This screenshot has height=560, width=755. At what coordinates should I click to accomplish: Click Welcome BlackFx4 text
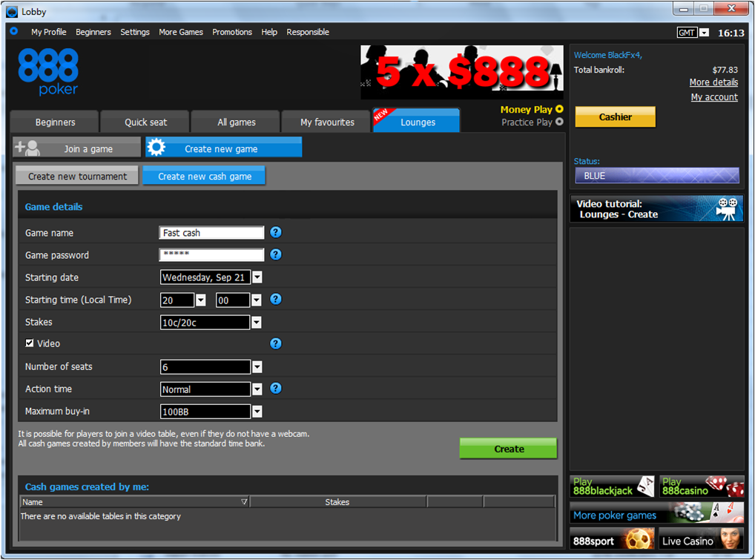point(607,55)
